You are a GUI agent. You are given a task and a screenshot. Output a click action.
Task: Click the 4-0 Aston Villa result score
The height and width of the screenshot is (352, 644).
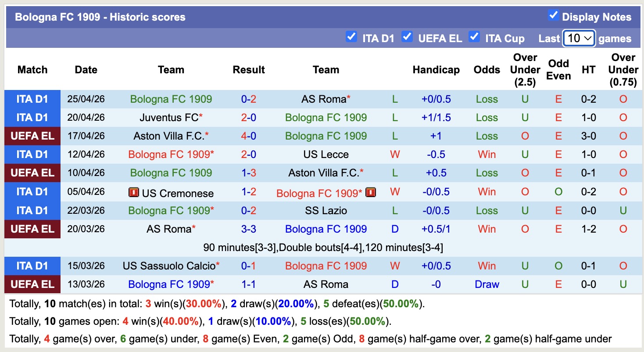pyautogui.click(x=249, y=136)
